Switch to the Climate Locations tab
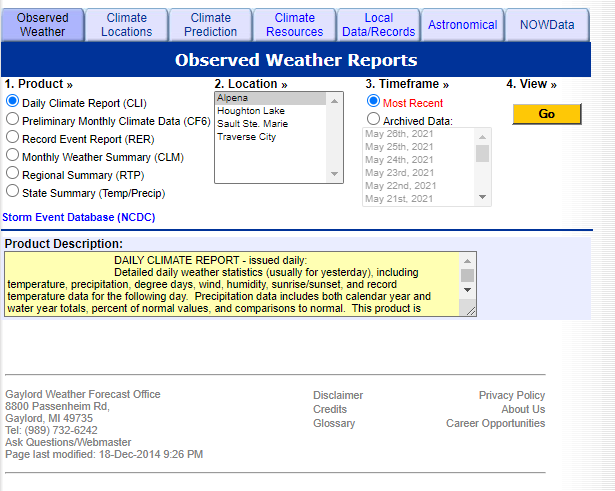 126,24
